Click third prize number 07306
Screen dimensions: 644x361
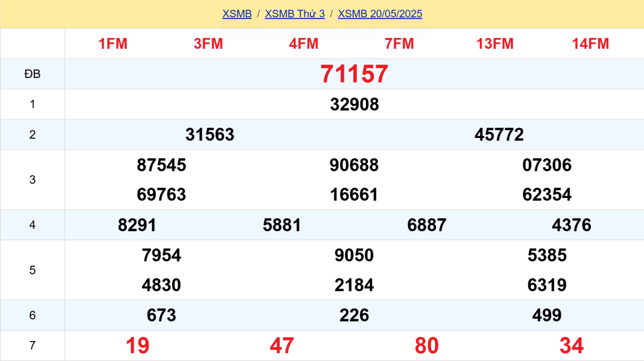pyautogui.click(x=547, y=165)
